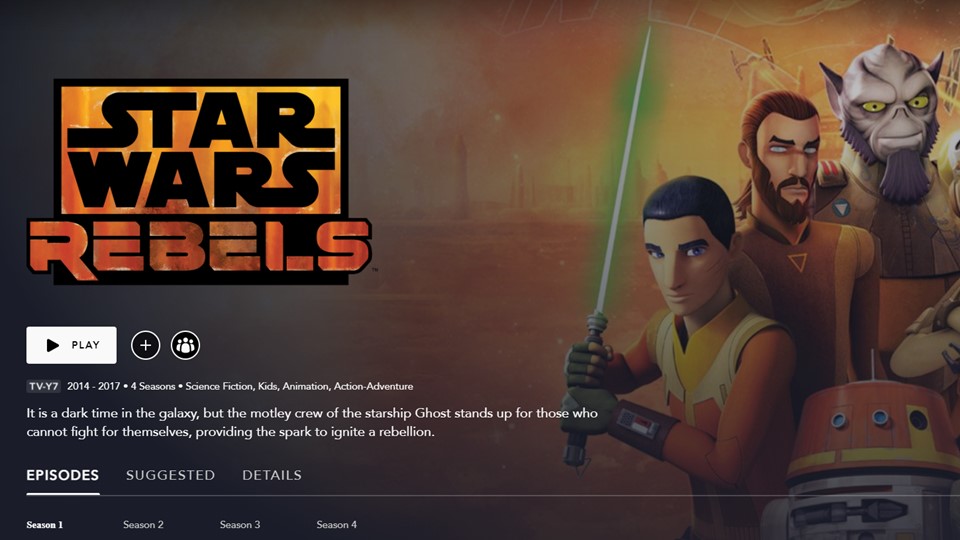
Task: Click the Play button
Action: click(x=71, y=345)
